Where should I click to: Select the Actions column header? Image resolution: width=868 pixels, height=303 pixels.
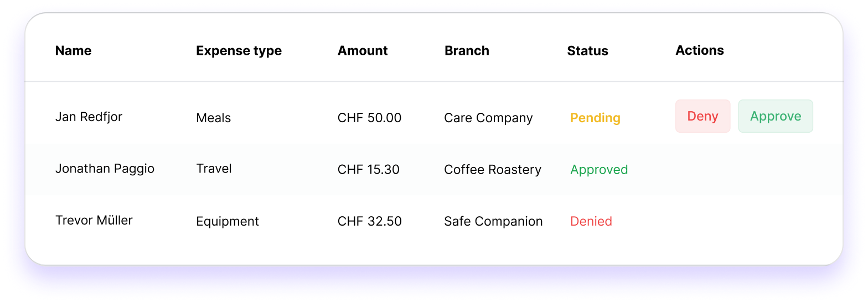[700, 50]
